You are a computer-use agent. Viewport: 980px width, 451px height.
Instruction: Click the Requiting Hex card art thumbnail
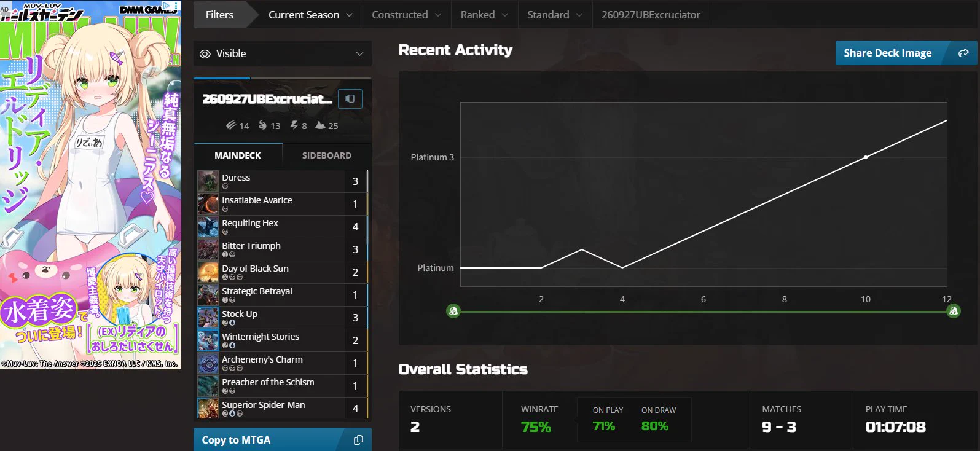coord(208,227)
